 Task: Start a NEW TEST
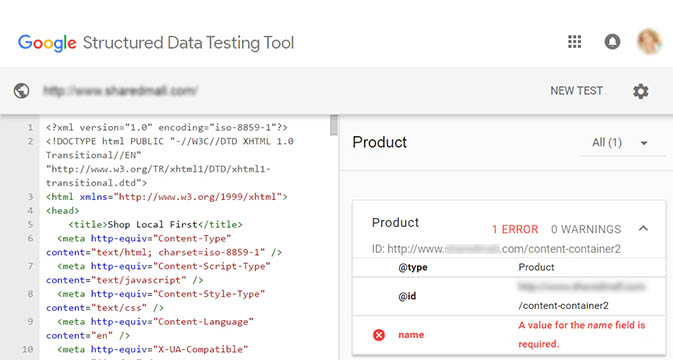click(x=576, y=91)
